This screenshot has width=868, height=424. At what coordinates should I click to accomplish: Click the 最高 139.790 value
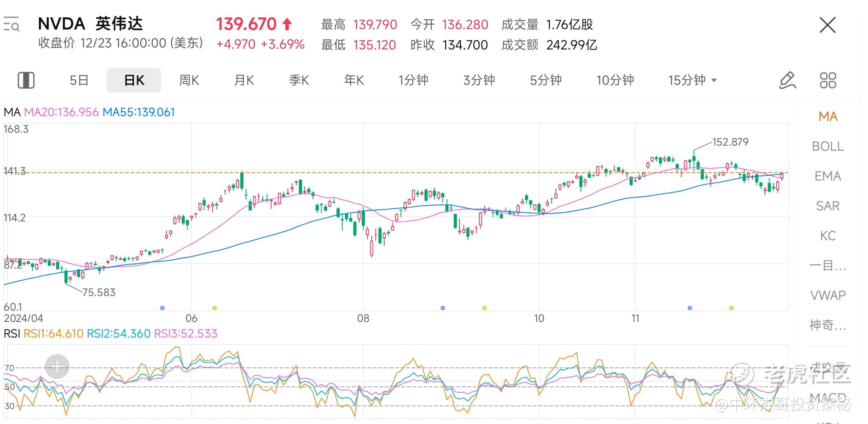(x=375, y=25)
